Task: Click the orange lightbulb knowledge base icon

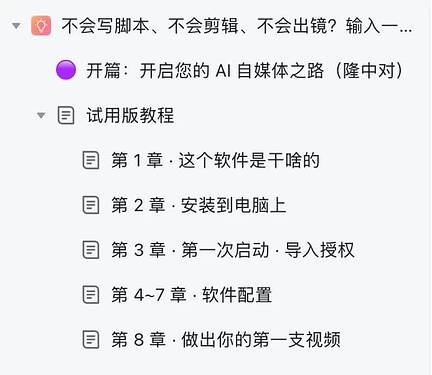Action: click(41, 26)
